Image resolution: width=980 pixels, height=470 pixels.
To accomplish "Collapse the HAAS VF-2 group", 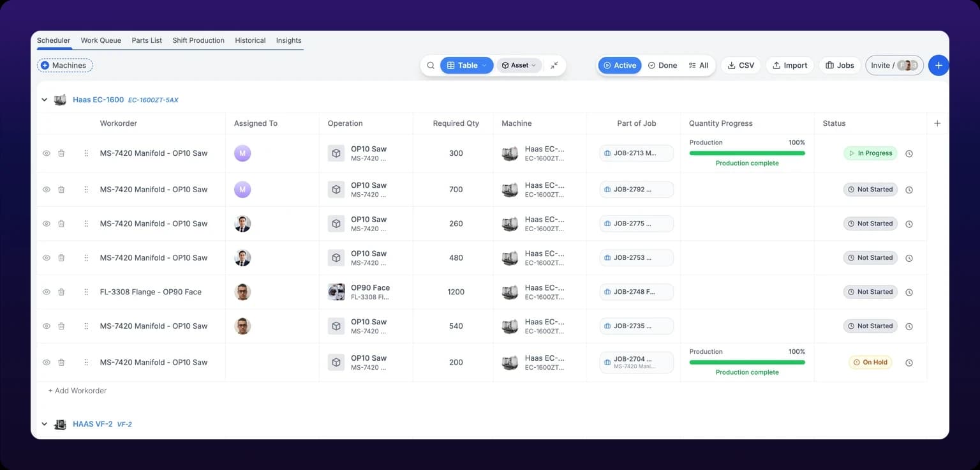I will 45,424.
